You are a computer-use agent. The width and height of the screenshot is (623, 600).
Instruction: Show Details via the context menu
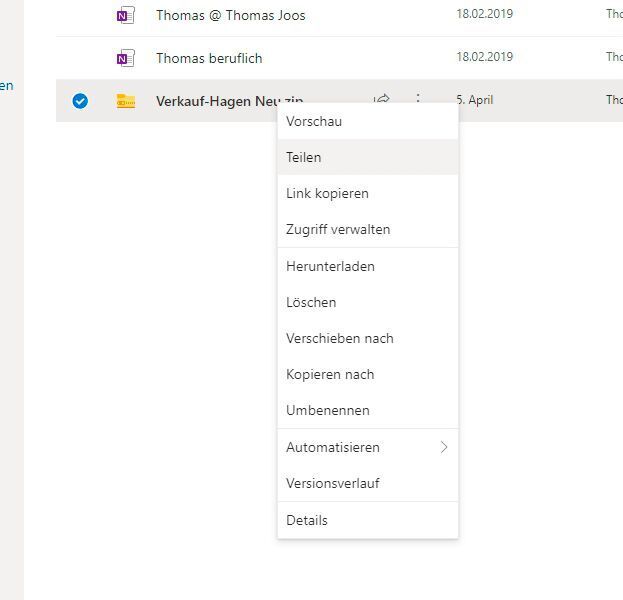[307, 520]
